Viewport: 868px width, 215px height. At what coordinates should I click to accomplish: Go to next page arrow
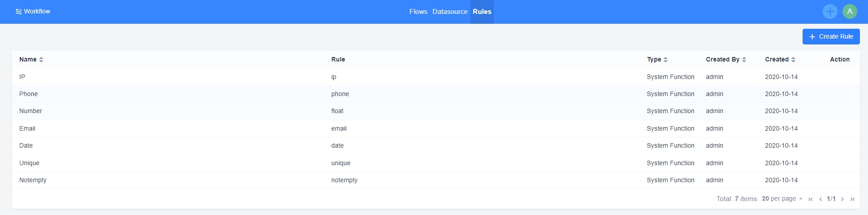click(842, 199)
